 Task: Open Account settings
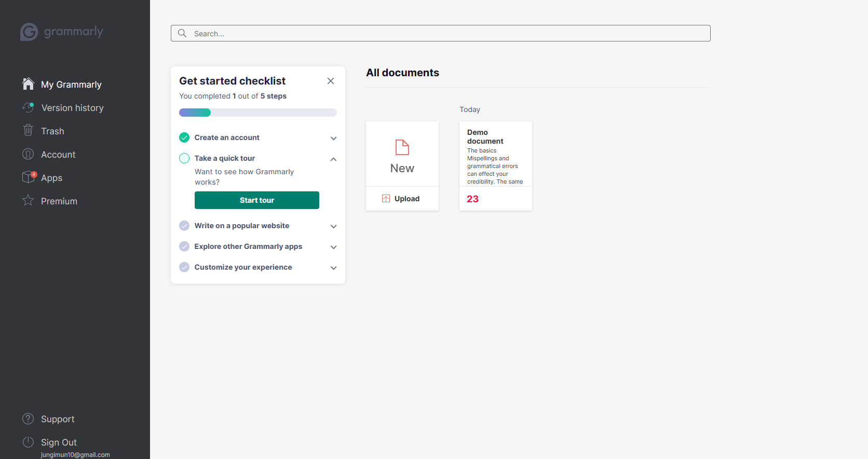pyautogui.click(x=58, y=155)
